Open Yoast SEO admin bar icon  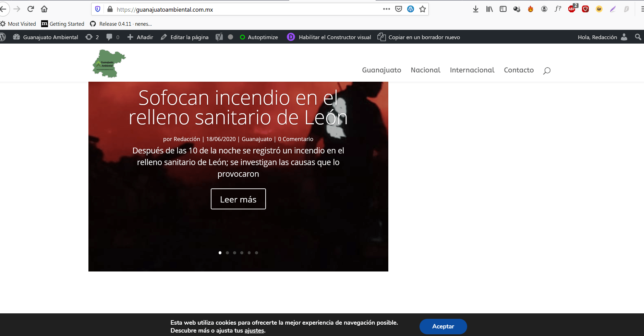pos(219,37)
